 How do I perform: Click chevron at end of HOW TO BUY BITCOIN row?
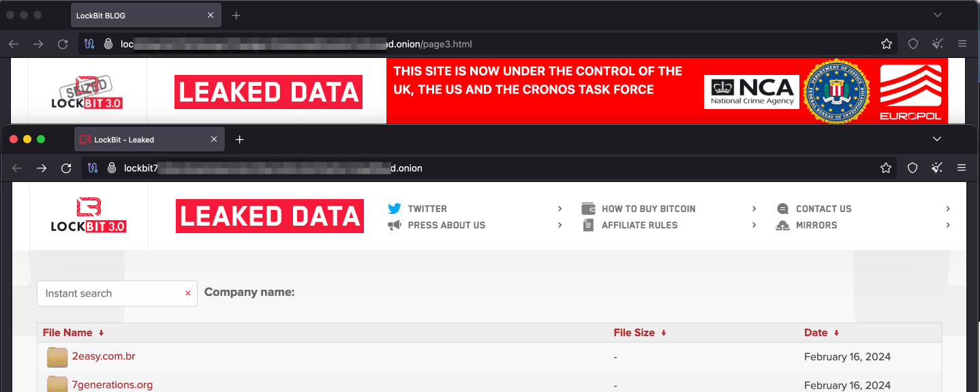754,209
